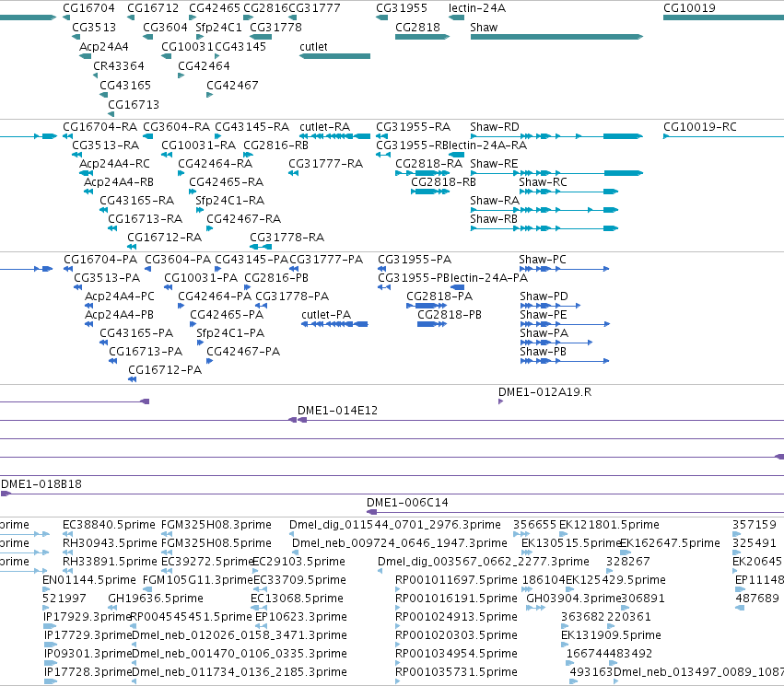Image resolution: width=784 pixels, height=686 pixels.
Task: Select the CG16712-PA CDS arrow
Action: (x=132, y=379)
